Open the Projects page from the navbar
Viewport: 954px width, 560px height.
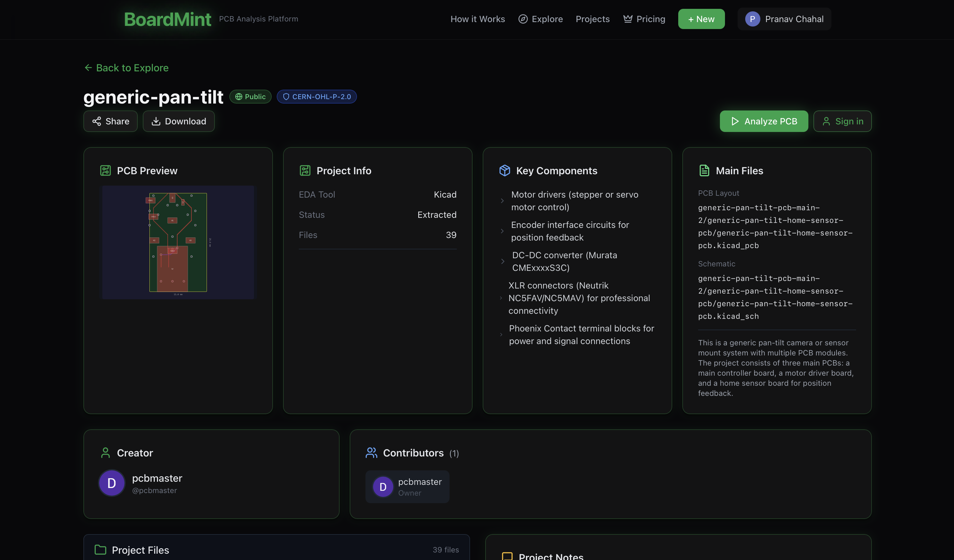click(x=593, y=19)
